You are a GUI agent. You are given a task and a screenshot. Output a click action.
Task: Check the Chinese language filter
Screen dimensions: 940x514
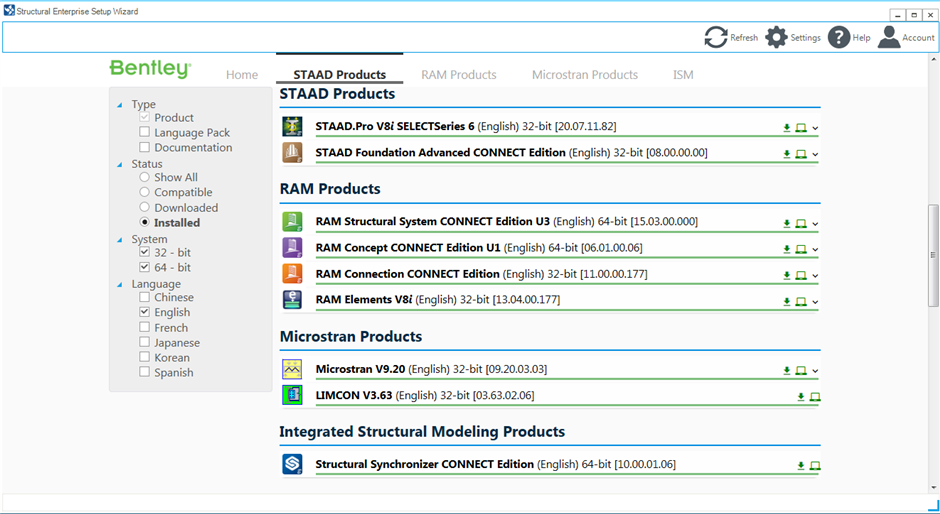144,297
